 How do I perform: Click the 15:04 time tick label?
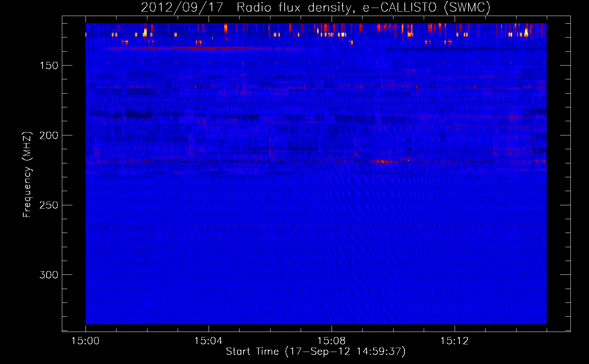coord(208,341)
